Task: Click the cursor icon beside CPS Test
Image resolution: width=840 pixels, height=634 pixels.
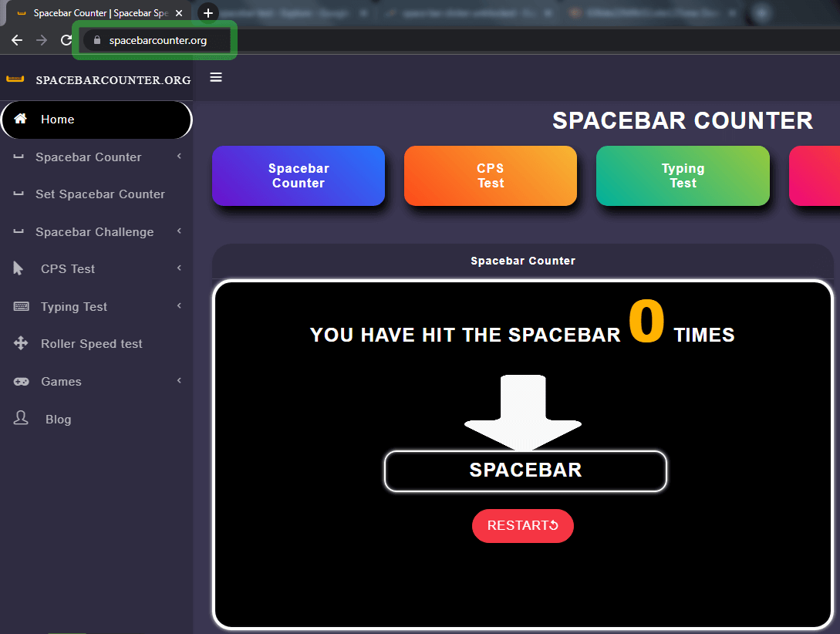Action: (19, 268)
